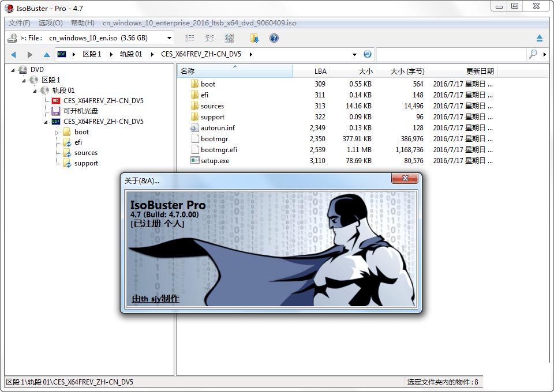The width and height of the screenshot is (554, 392).
Task: Click the extract folder icon
Action: pyautogui.click(x=254, y=38)
